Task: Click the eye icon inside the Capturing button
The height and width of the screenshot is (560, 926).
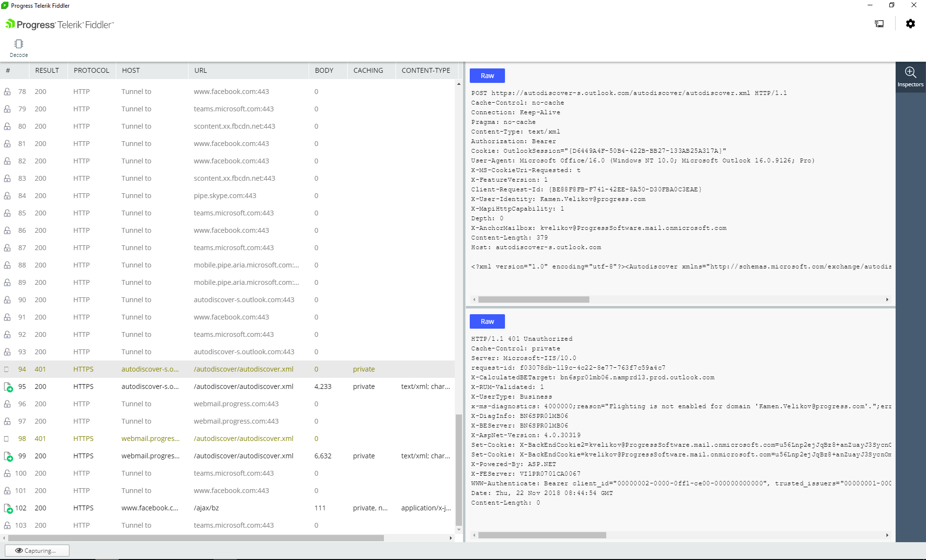Action: tap(19, 550)
